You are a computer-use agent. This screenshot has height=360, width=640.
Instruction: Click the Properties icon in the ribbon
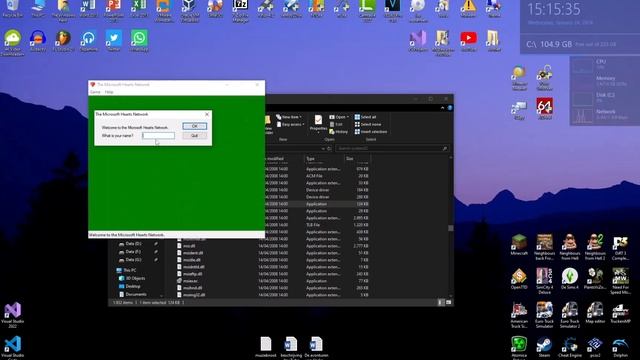(318, 124)
